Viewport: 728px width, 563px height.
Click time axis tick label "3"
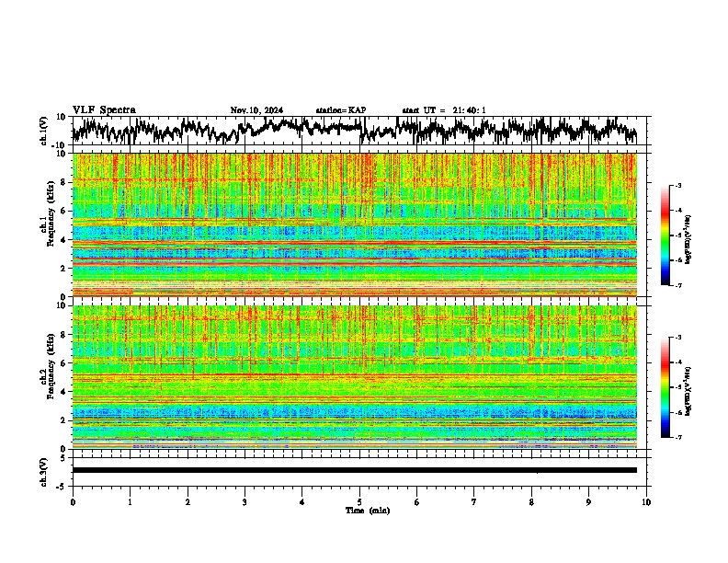245,502
